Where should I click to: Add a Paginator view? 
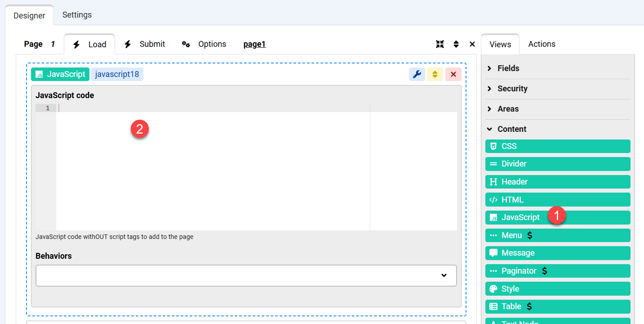coord(558,271)
